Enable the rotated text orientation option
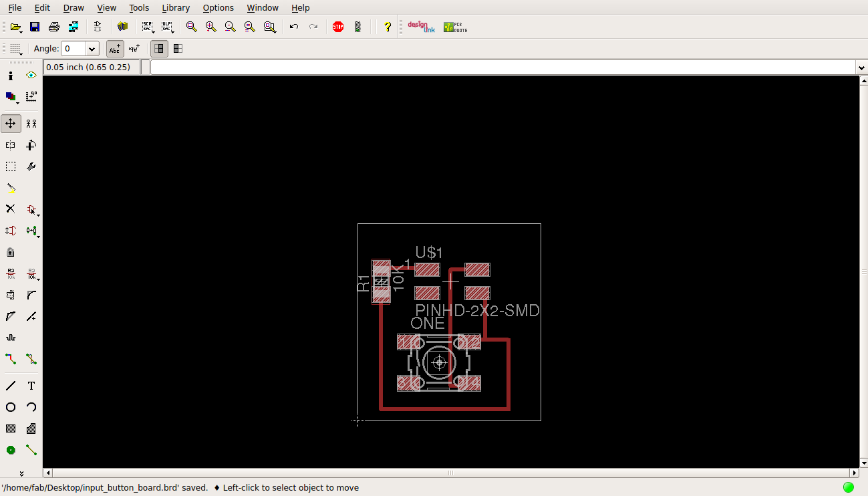 (134, 48)
